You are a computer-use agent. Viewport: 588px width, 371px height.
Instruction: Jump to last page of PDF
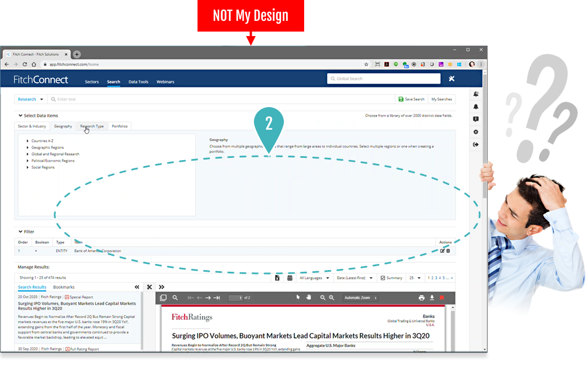point(217,298)
